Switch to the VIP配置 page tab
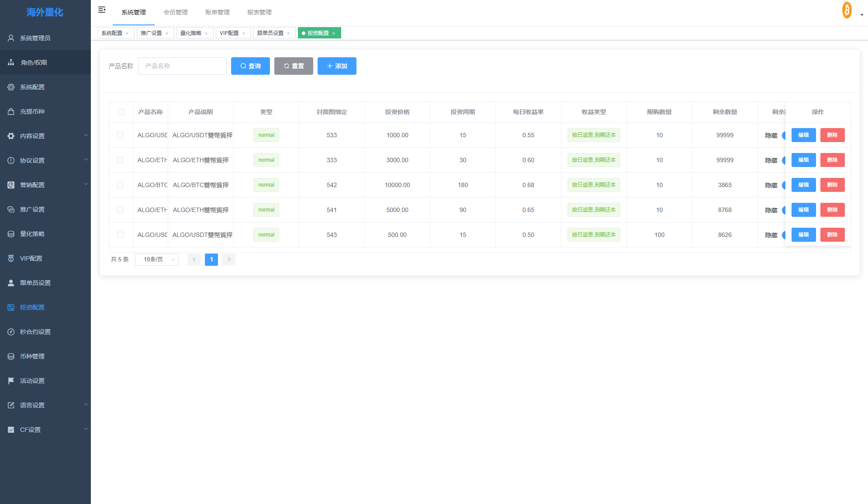 pyautogui.click(x=229, y=33)
